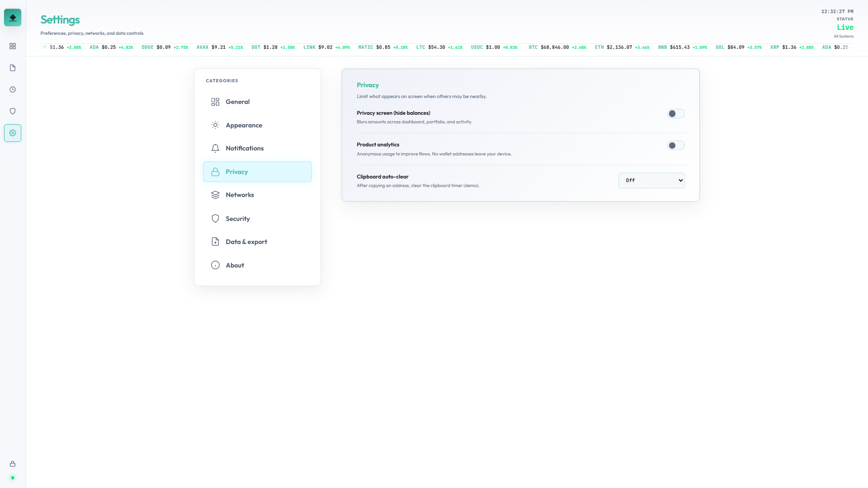This screenshot has width=868, height=488.
Task: Expand the Off selector in Privacy panel
Action: pos(651,180)
